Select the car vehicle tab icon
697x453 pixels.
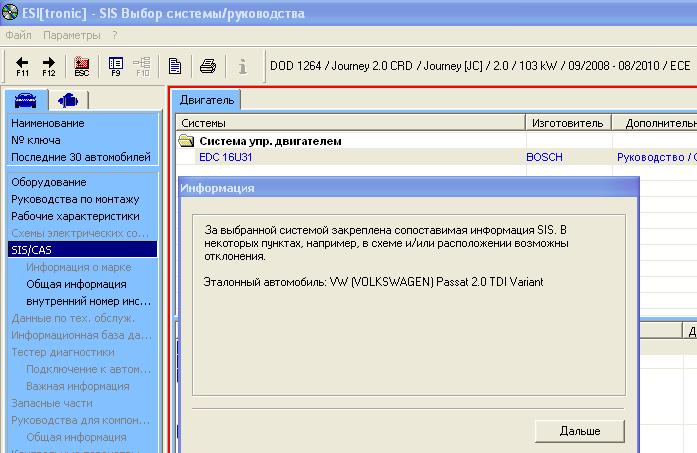pyautogui.click(x=26, y=100)
